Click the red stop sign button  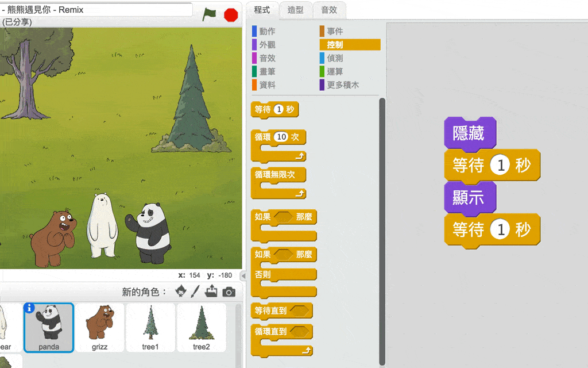(x=231, y=15)
